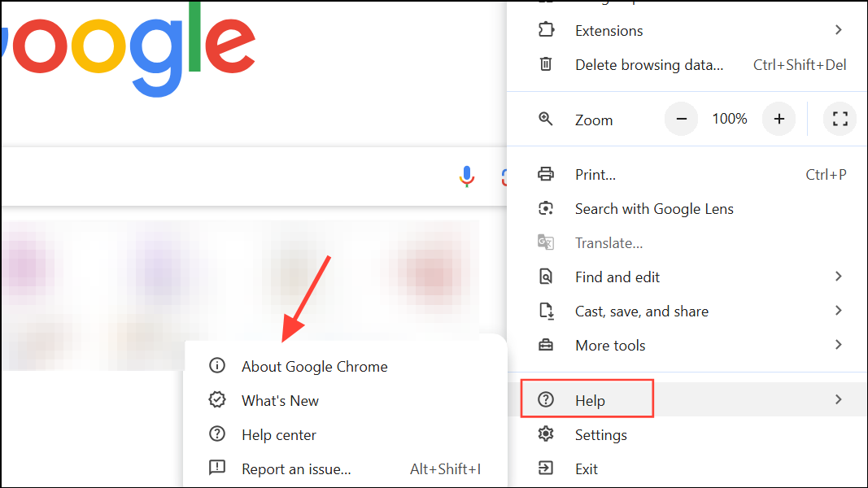
Task: Select the Find and edit magnifier icon
Action: [x=546, y=277]
